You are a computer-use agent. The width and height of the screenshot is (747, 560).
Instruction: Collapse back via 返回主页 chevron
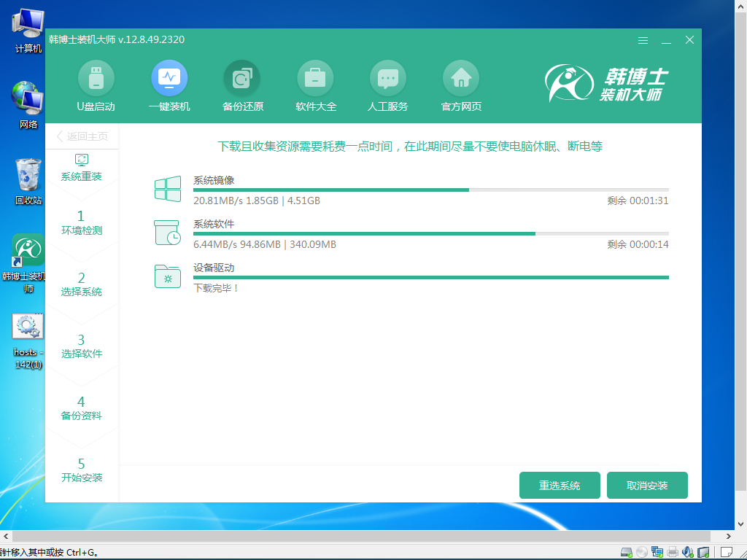point(58,136)
